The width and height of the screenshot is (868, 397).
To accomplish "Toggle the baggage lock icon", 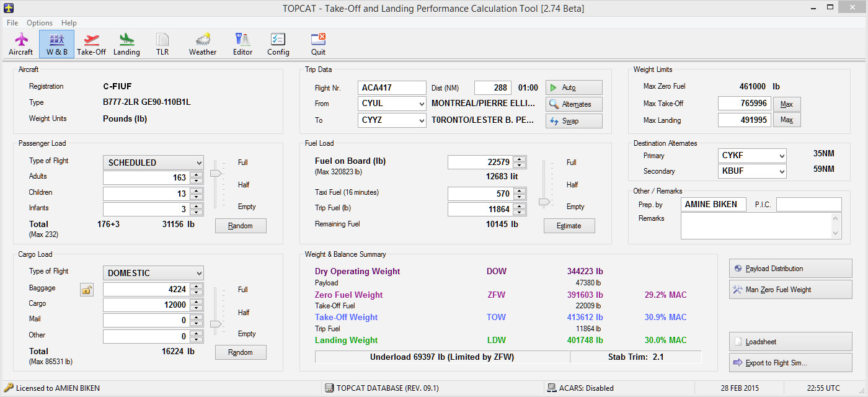I will 87,289.
